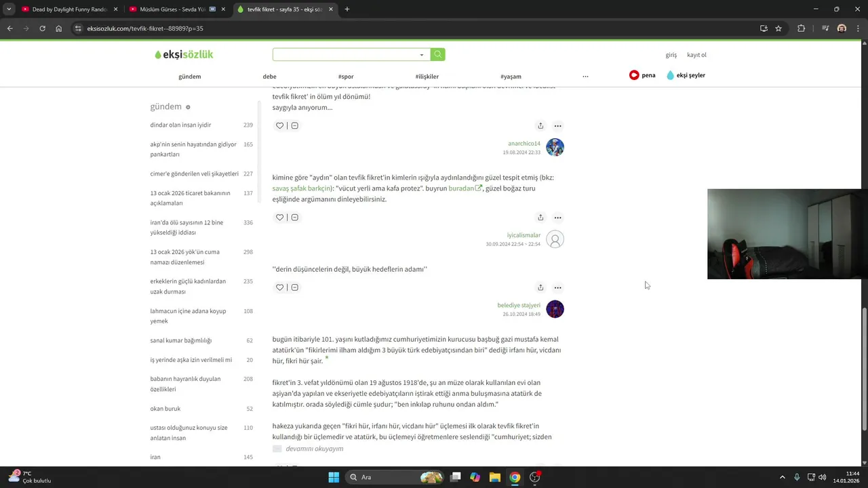This screenshot has width=868, height=488.
Task: Open belediye stajyeri author profile link
Action: click(x=519, y=305)
